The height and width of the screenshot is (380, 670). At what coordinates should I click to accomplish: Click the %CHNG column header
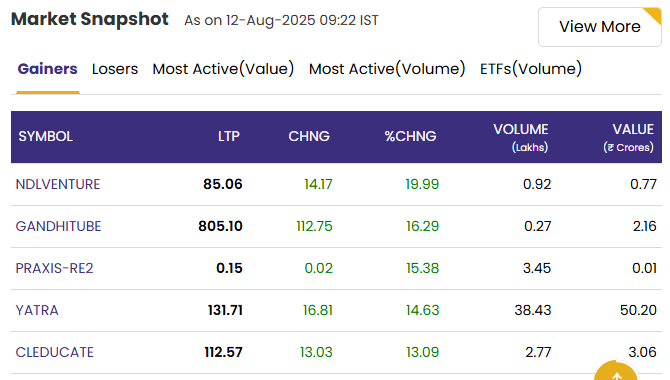[x=410, y=136]
